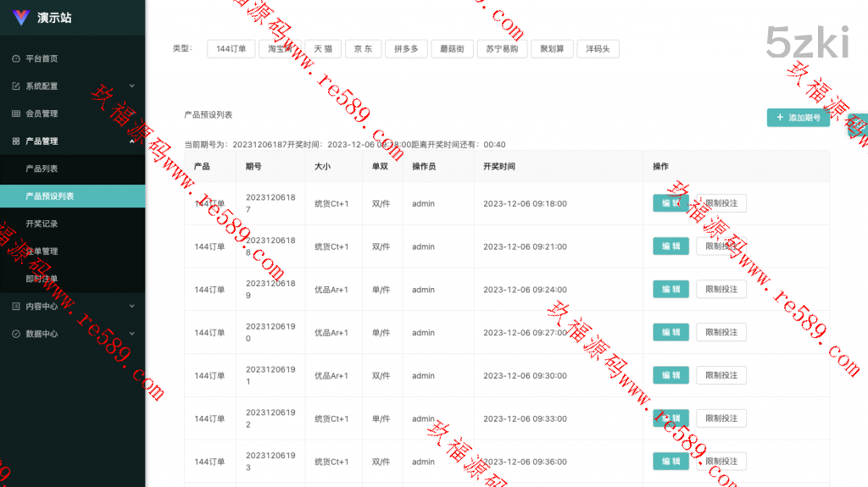Image resolution: width=868 pixels, height=487 pixels.
Task: Choose the 144订单 type filter
Action: tap(231, 49)
